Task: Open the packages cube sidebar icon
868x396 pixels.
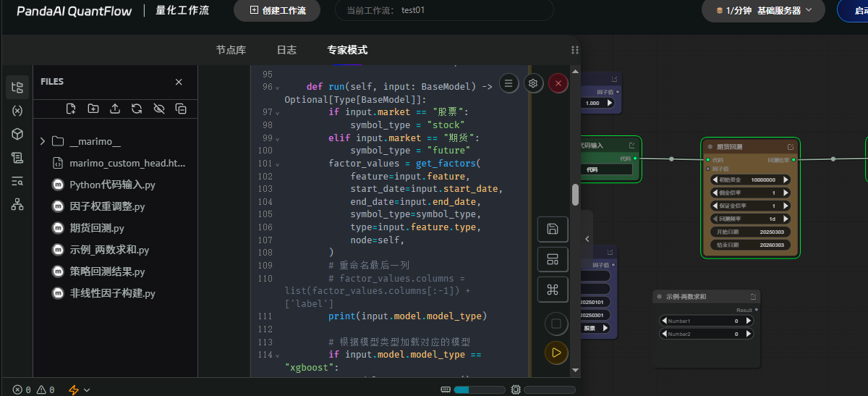Action: tap(17, 134)
